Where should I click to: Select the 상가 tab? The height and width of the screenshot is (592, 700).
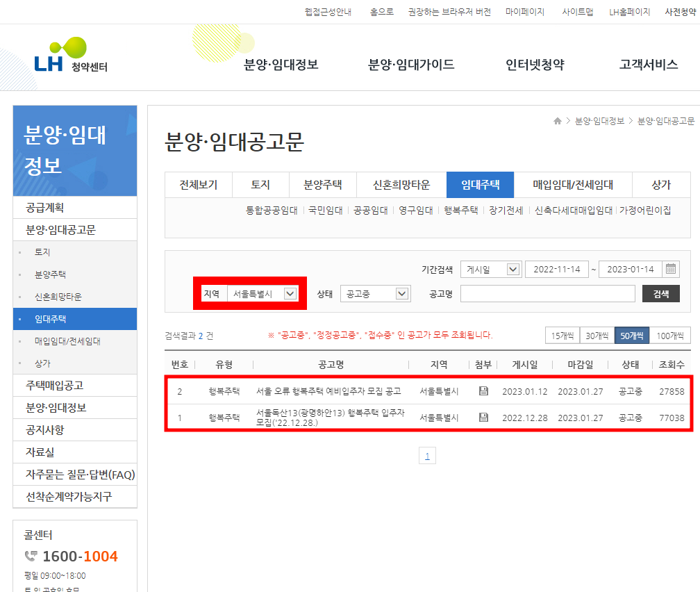click(x=661, y=185)
